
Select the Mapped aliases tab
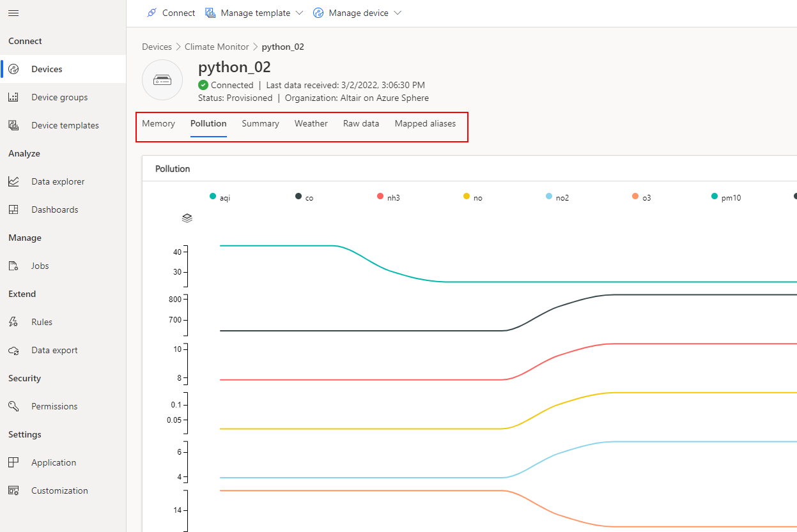tap(425, 123)
